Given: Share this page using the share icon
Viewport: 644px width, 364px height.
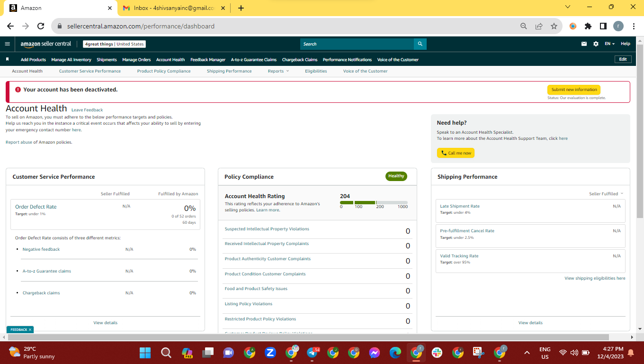Looking at the screenshot, I should [x=539, y=26].
